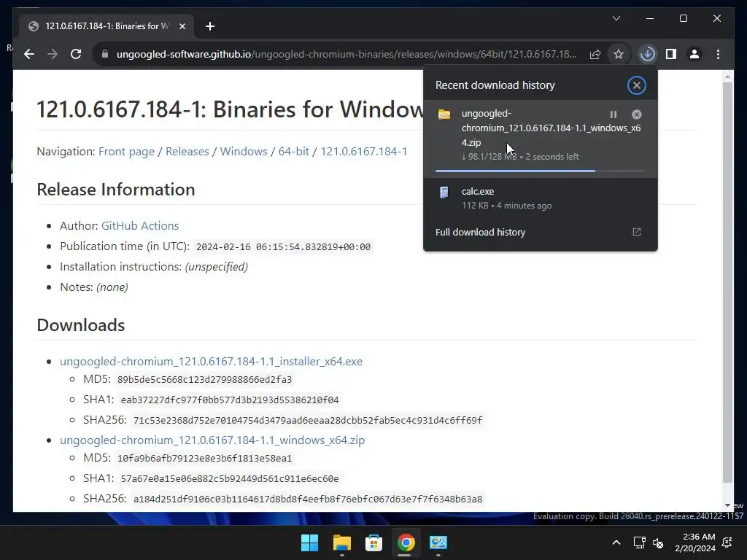Open the Windows navigation link

tap(244, 152)
